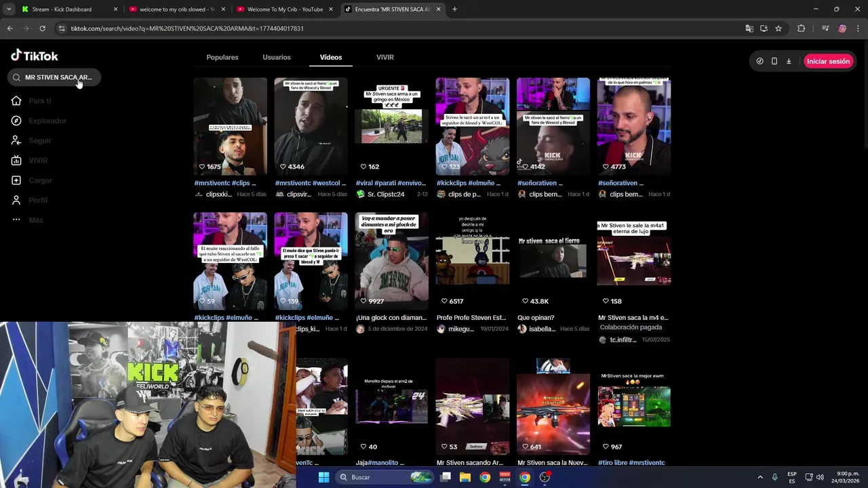Open the video thumbnail with 641 likes

(553, 407)
